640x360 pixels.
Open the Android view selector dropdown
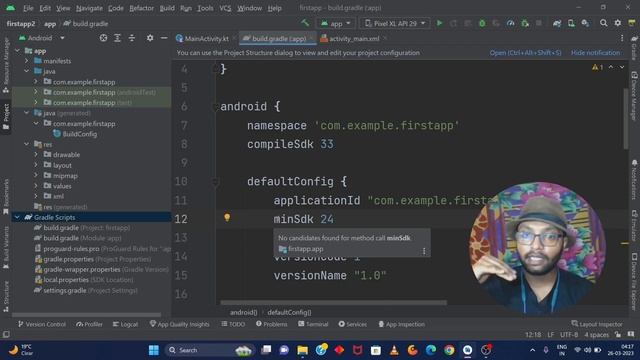[42, 38]
